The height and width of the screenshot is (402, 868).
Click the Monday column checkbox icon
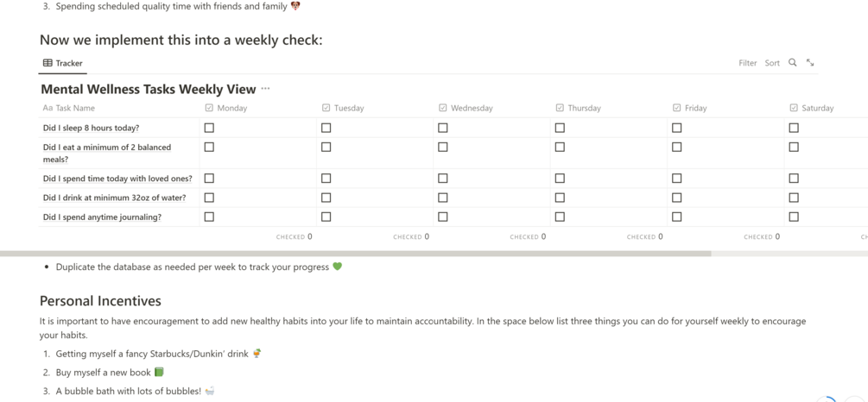coord(209,108)
